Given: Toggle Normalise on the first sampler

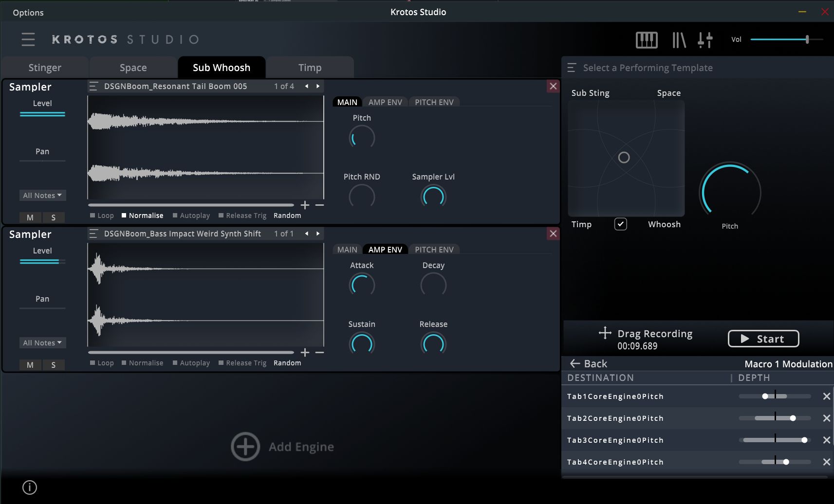Looking at the screenshot, I should click(142, 216).
